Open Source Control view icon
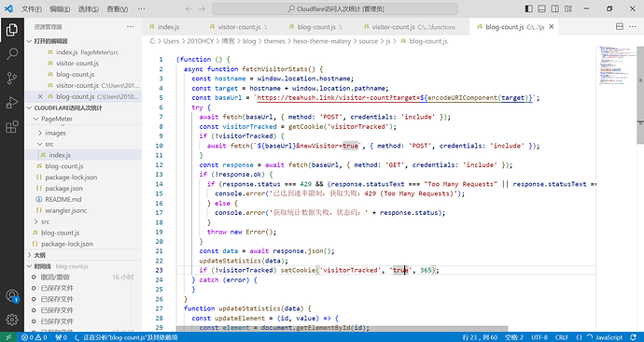The height and width of the screenshot is (342, 644). coord(12,78)
